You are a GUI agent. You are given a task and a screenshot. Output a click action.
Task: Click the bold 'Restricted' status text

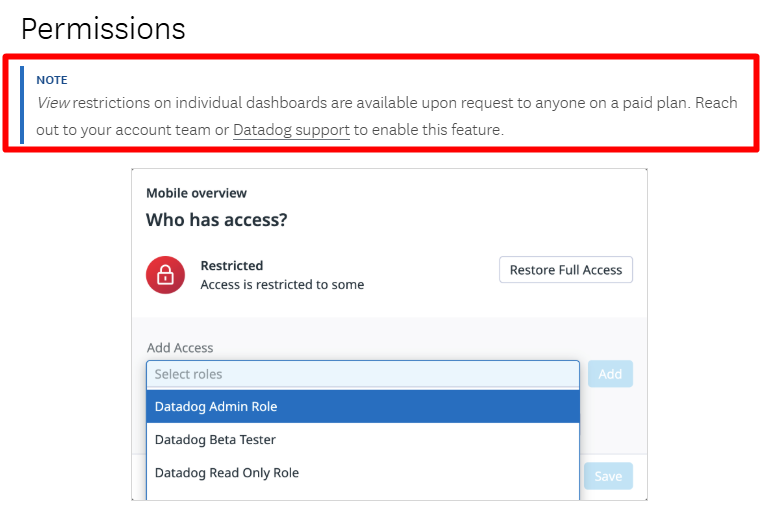point(232,265)
